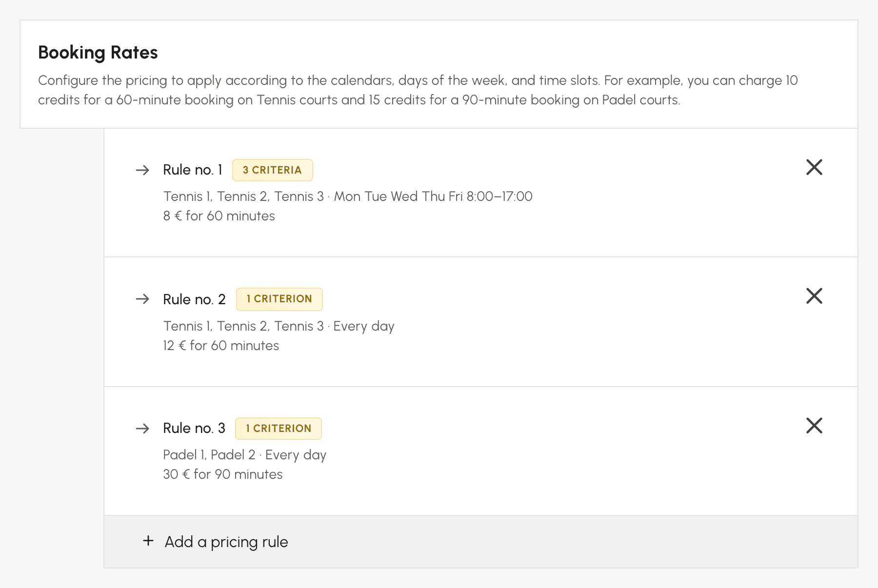Select the 12 € for 60 minutes price
This screenshot has width=878, height=588.
(x=221, y=346)
